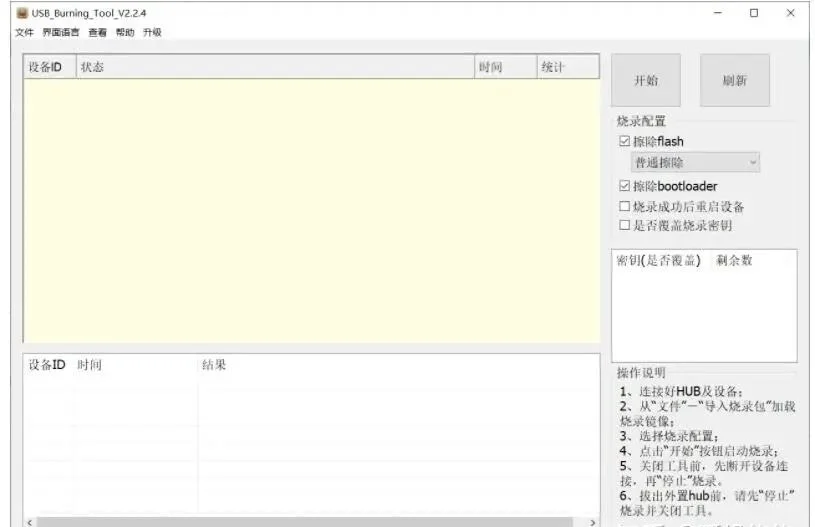Enable 是否覆盖烧录密钥 checkbox

[x=625, y=225]
